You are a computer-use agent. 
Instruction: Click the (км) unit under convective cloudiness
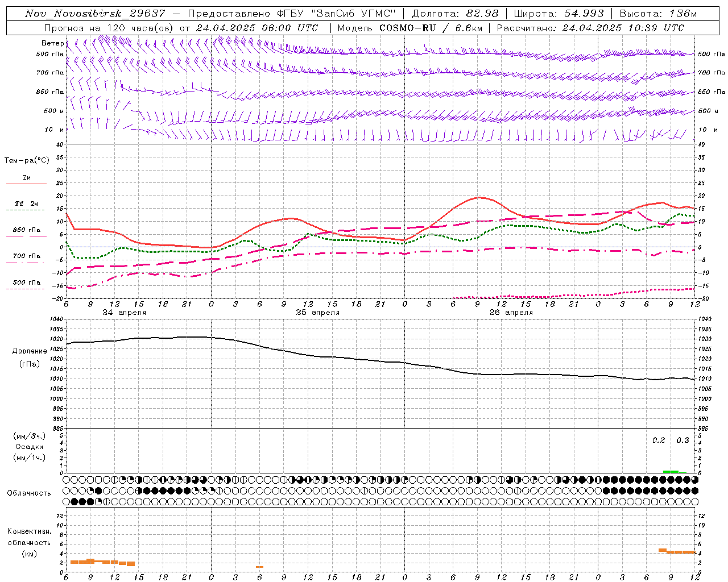click(x=29, y=554)
